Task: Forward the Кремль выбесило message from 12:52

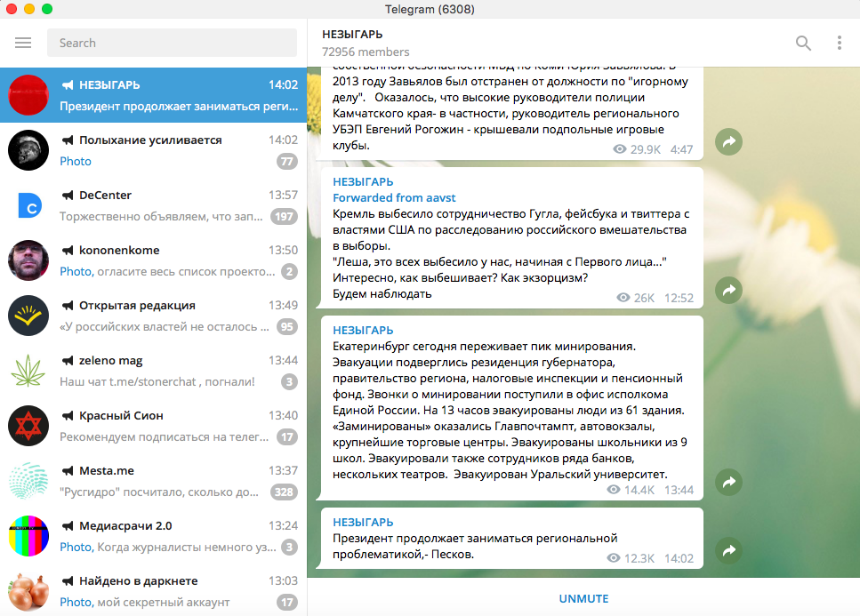Action: (729, 290)
